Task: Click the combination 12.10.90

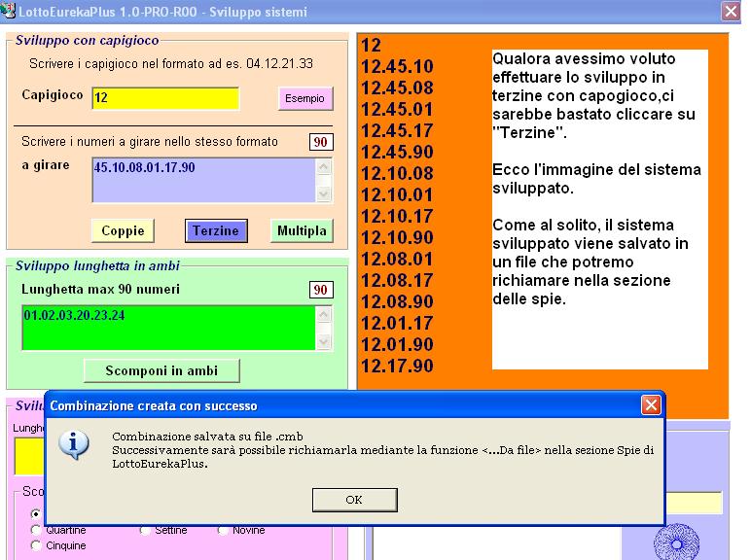Action: point(397,237)
